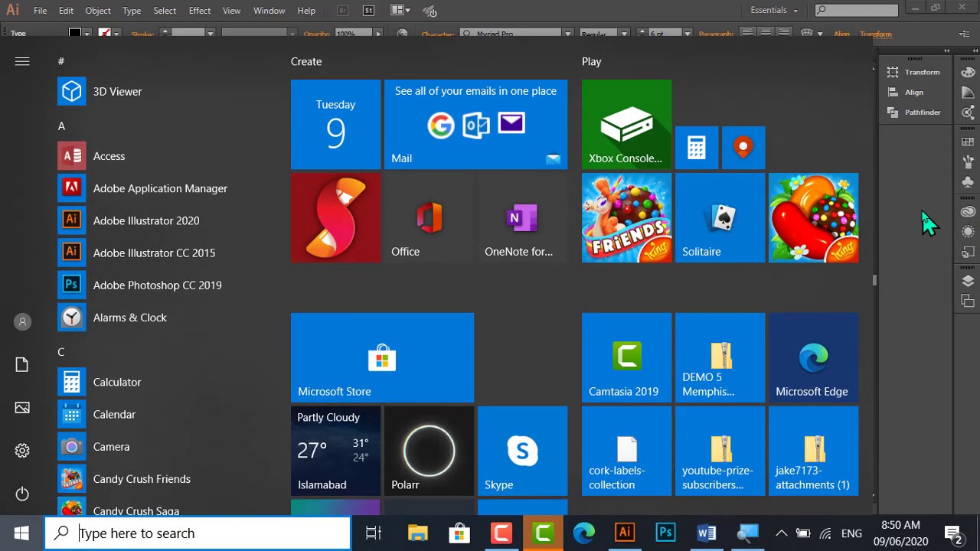Click the Pathfinder panel icon

click(893, 112)
